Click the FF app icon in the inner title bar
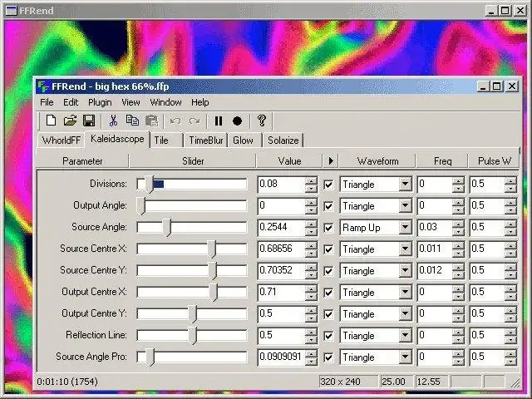This screenshot has height=399, width=532. point(43,86)
